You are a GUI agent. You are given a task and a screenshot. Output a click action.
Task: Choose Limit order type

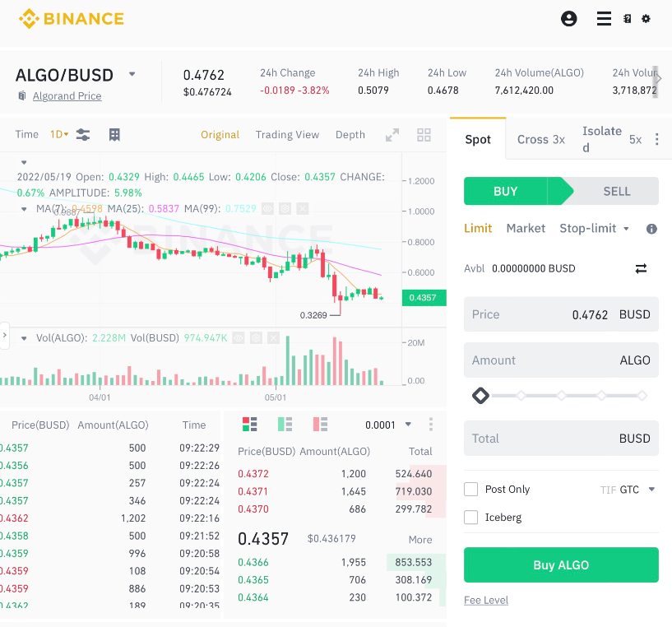(478, 228)
